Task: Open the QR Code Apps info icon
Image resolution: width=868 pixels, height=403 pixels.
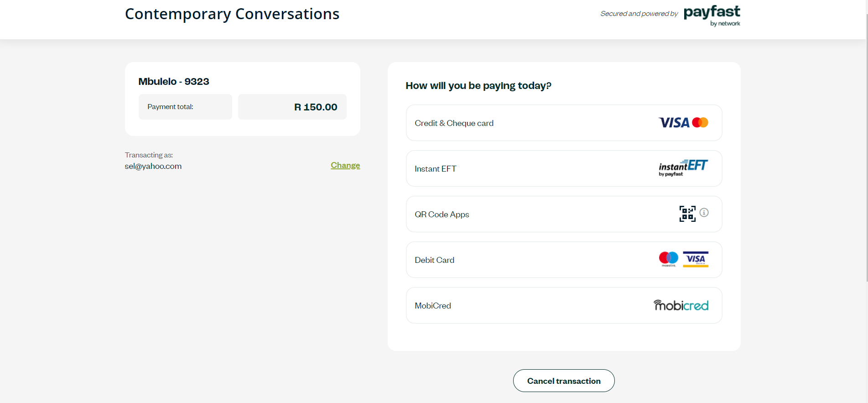Action: pos(704,213)
